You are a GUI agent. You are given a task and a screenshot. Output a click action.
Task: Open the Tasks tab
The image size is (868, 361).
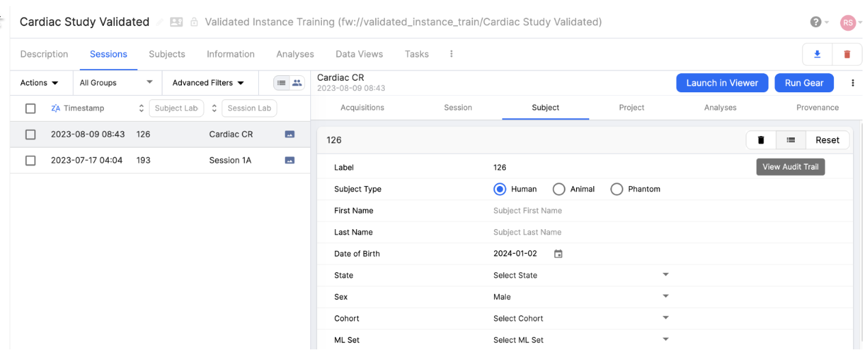[x=417, y=54]
